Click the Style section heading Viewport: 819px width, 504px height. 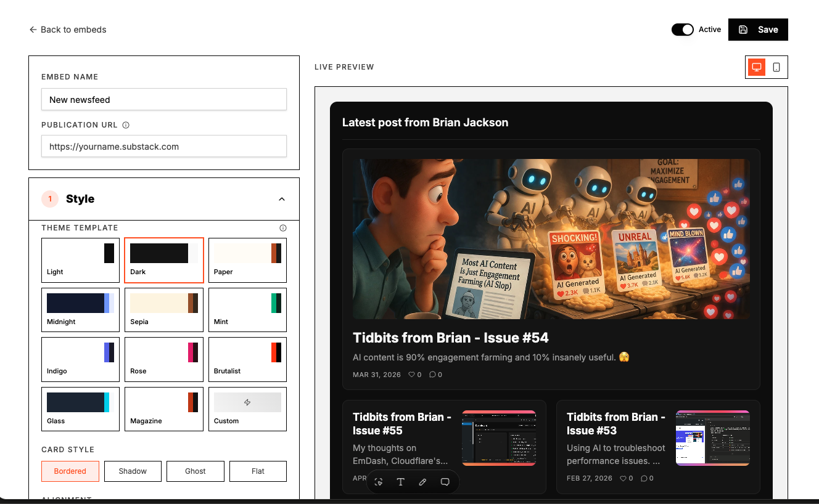(80, 199)
